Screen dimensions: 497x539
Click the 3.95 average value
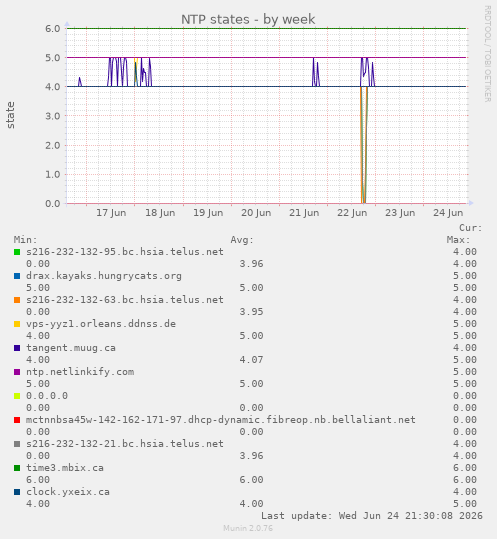[x=251, y=312]
